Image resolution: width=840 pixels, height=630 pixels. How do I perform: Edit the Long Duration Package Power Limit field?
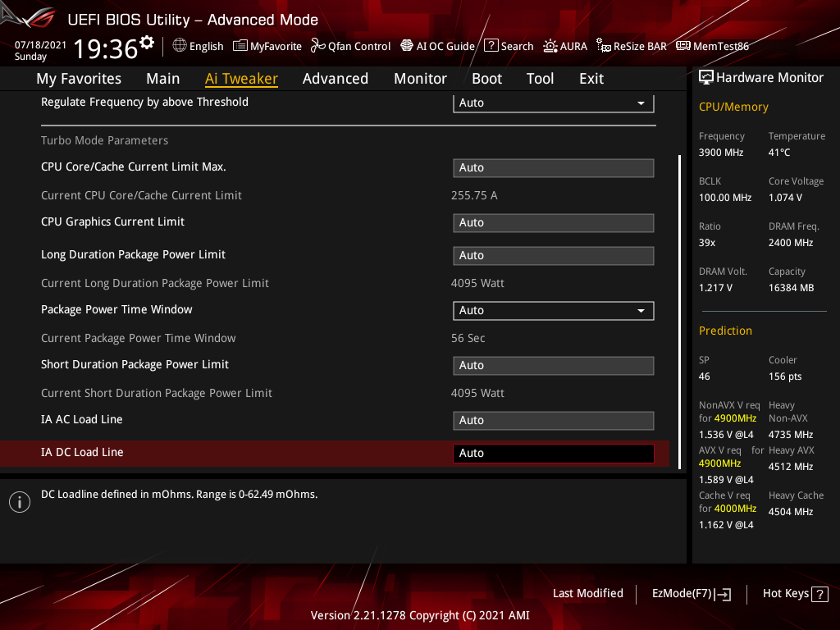(x=553, y=255)
